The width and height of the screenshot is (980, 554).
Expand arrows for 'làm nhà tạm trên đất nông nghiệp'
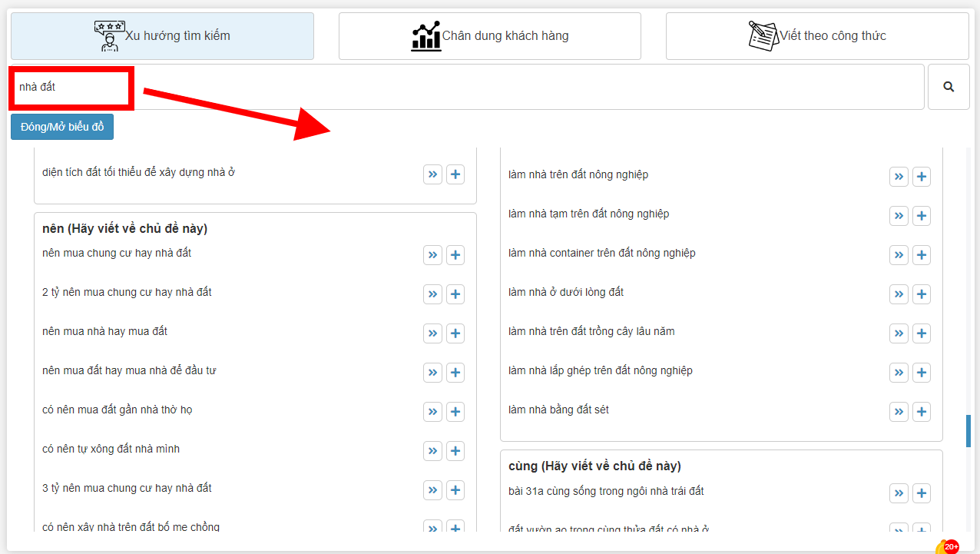point(899,215)
